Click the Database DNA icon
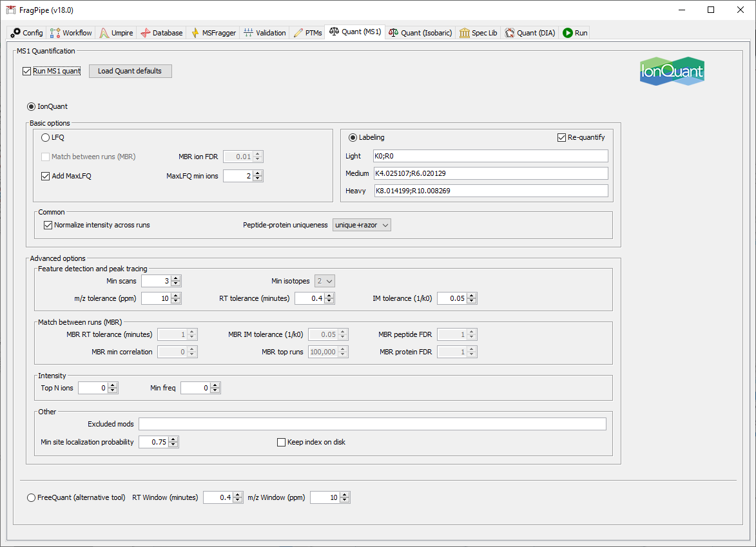The height and width of the screenshot is (547, 756). [x=145, y=33]
